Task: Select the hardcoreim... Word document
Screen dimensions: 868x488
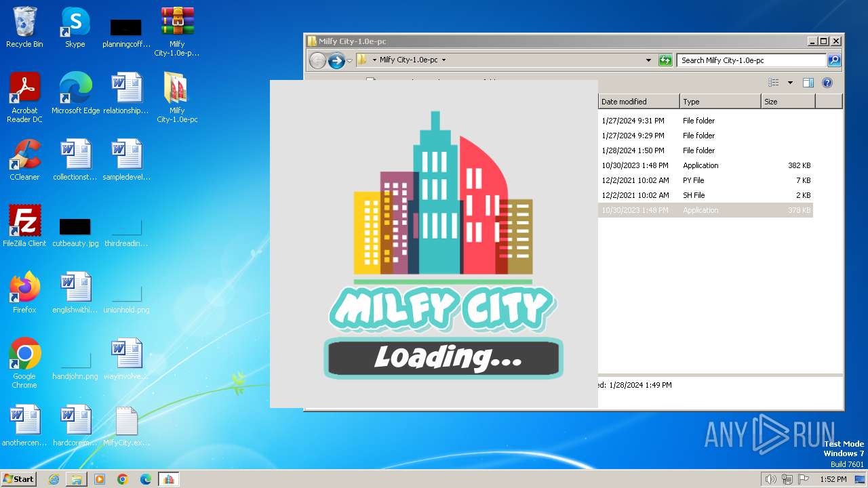Action: 75,426
